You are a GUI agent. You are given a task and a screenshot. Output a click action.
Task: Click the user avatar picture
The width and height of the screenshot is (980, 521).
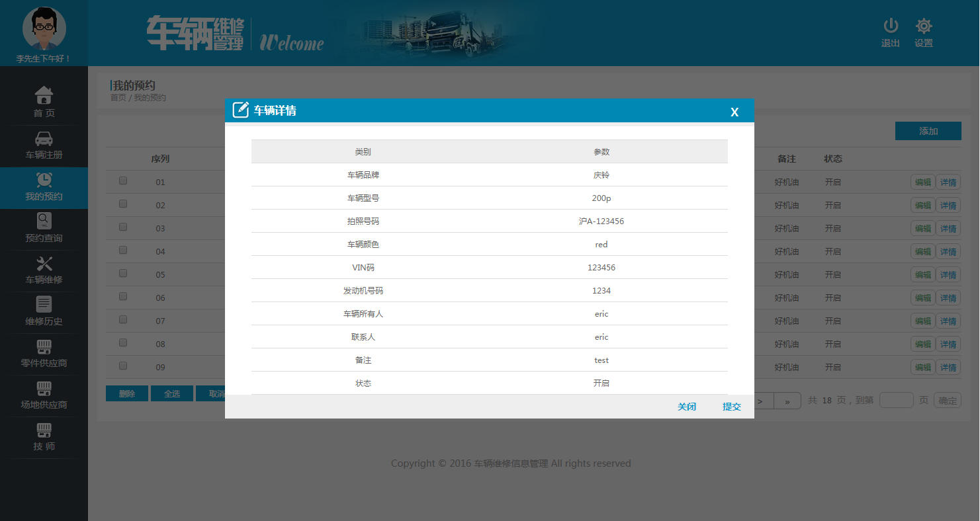coord(44,29)
